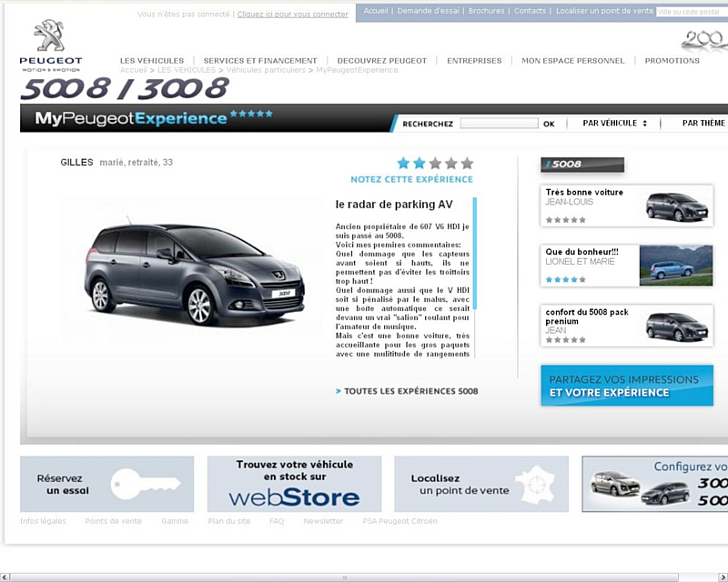Click scrollbar right arrow at bottom
Viewport: 728px width, 582px height.
[723, 577]
